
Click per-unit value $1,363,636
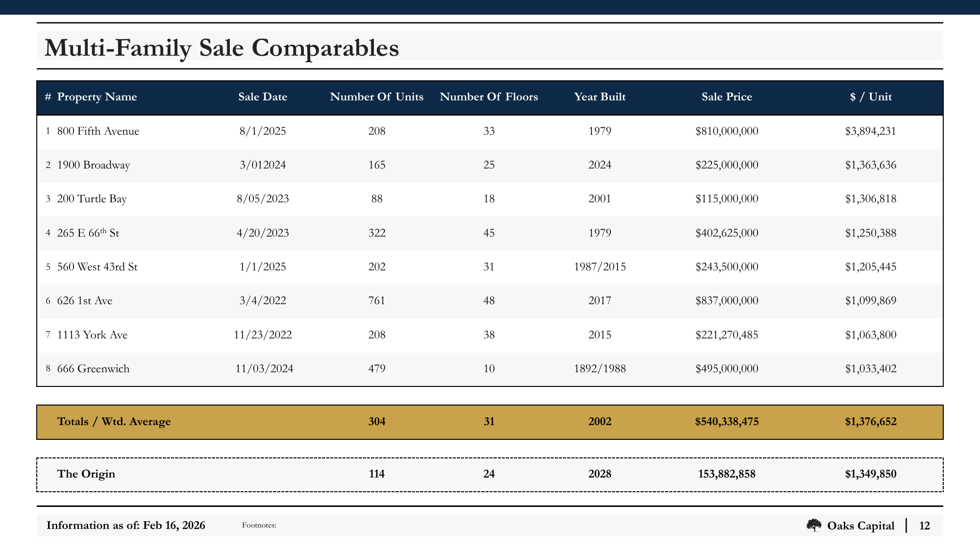pos(871,165)
